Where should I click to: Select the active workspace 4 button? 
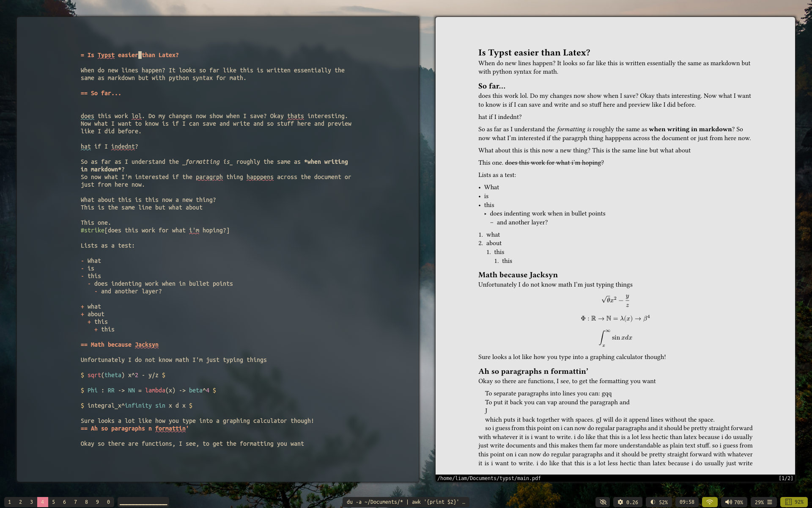click(42, 502)
